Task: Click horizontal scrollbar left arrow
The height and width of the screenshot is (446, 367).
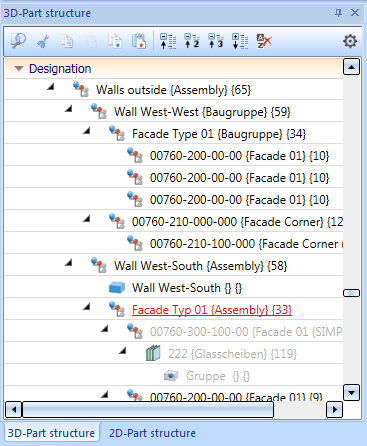Action: (14, 409)
